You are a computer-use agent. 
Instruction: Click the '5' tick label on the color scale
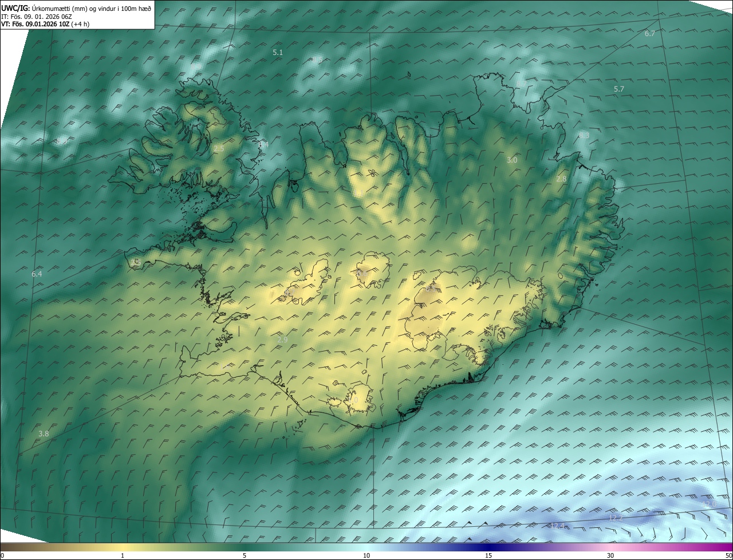pyautogui.click(x=245, y=556)
